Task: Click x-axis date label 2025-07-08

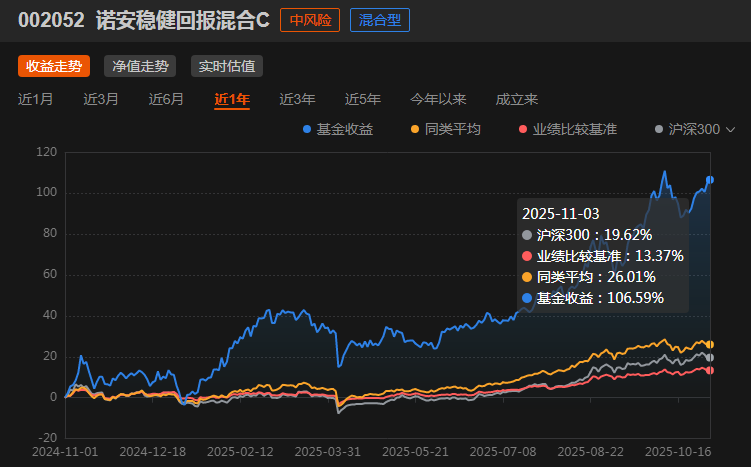Action: (503, 452)
